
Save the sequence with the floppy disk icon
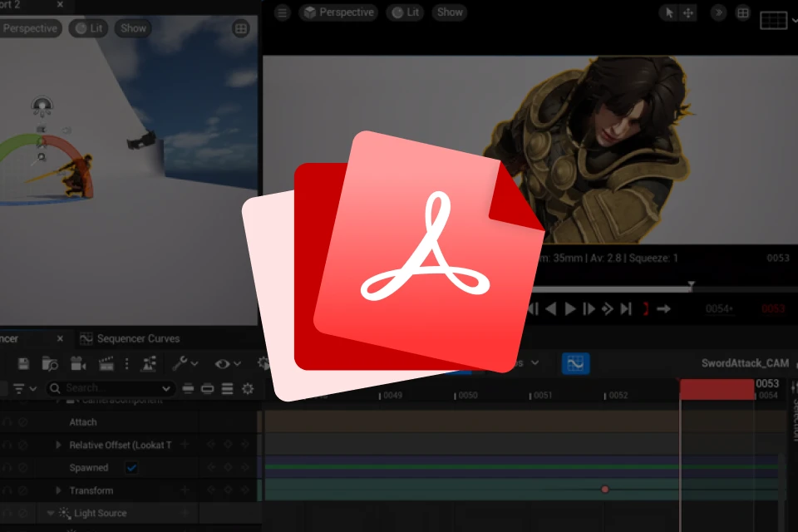click(x=23, y=363)
